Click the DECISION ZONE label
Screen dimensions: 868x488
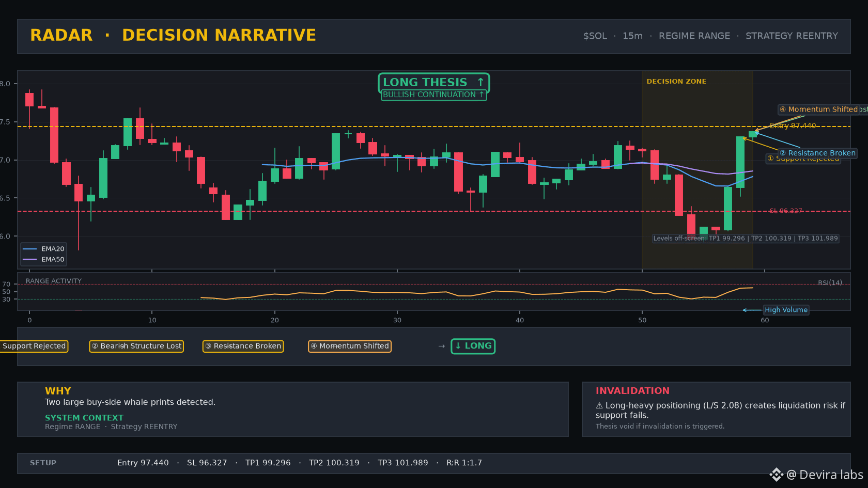[x=676, y=82]
